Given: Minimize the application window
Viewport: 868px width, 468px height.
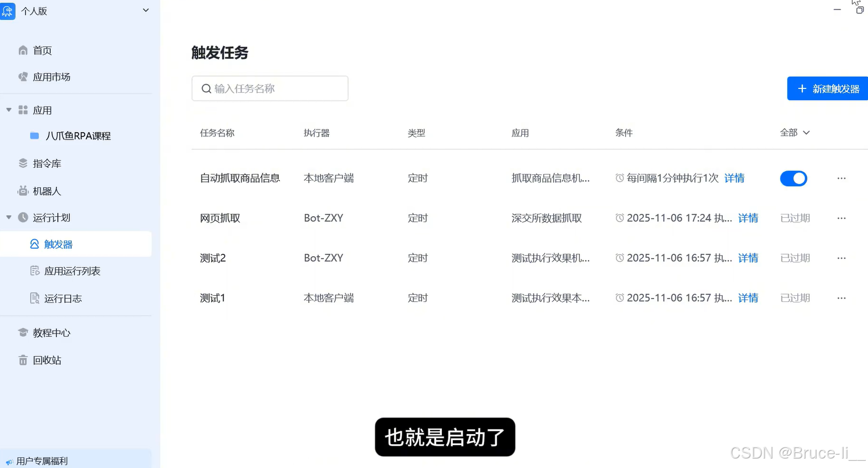Looking at the screenshot, I should (x=837, y=10).
